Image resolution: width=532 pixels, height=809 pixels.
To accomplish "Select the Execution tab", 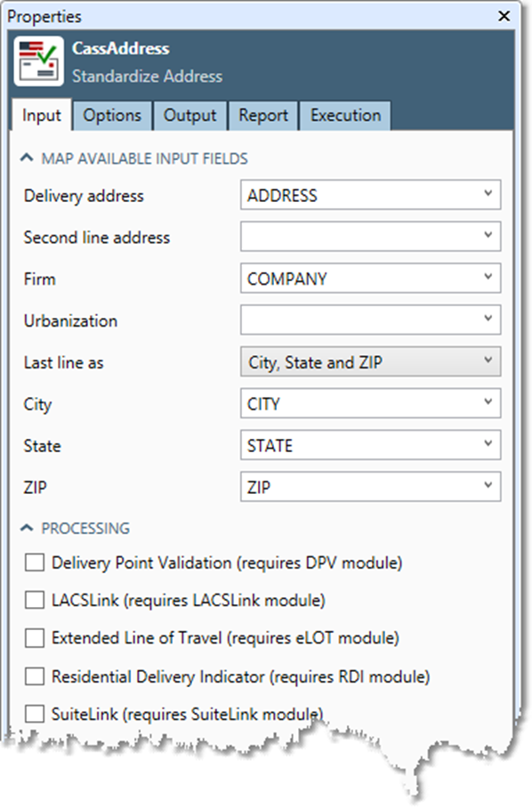I will coord(345,115).
